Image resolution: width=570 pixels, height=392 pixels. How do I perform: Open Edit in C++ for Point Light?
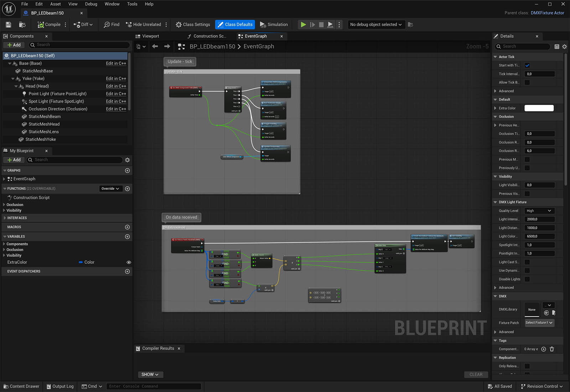click(x=116, y=94)
